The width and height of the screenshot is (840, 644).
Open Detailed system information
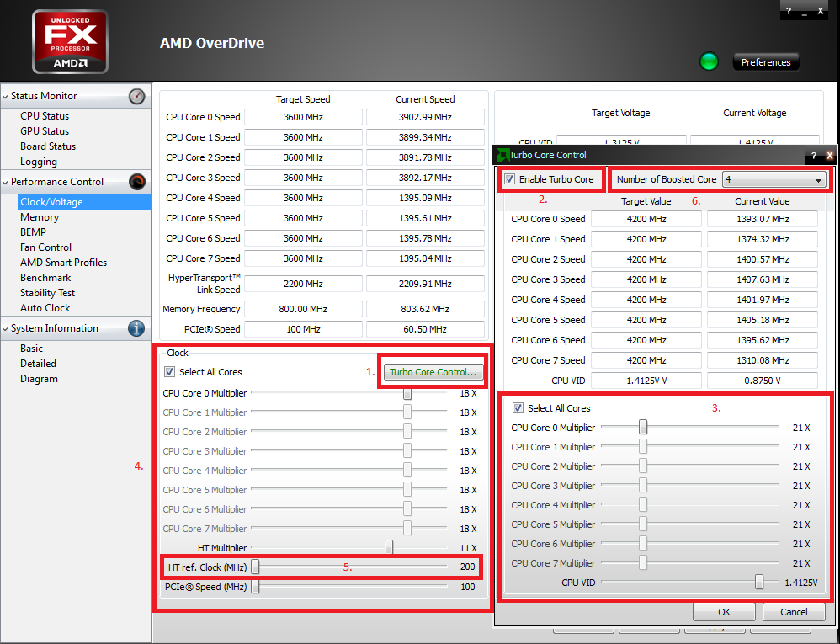click(38, 364)
